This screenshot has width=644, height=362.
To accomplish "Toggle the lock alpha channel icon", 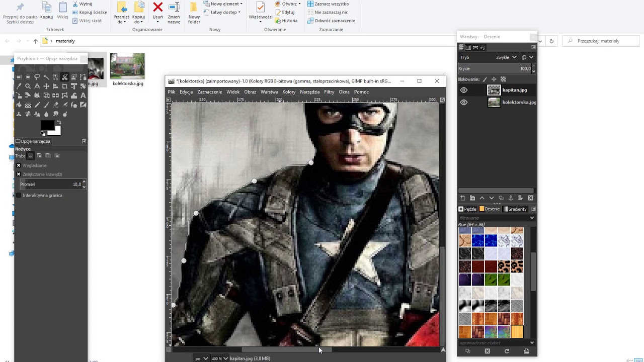I will click(x=503, y=79).
